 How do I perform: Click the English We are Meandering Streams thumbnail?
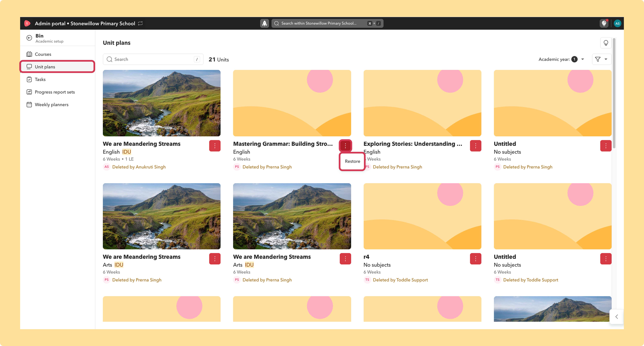[x=162, y=103]
